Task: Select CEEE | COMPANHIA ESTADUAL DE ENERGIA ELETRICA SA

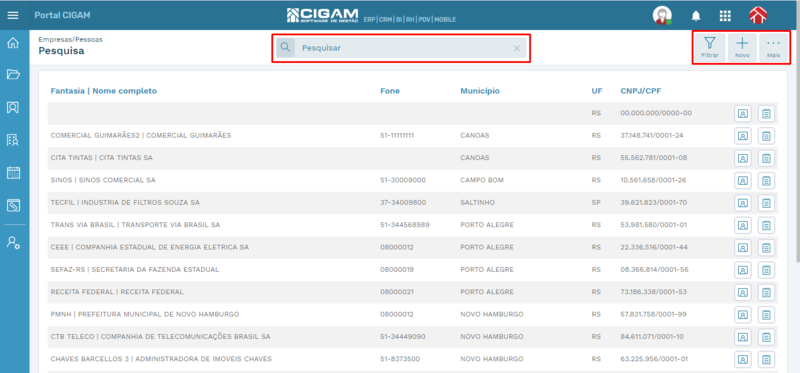Action: click(x=149, y=247)
